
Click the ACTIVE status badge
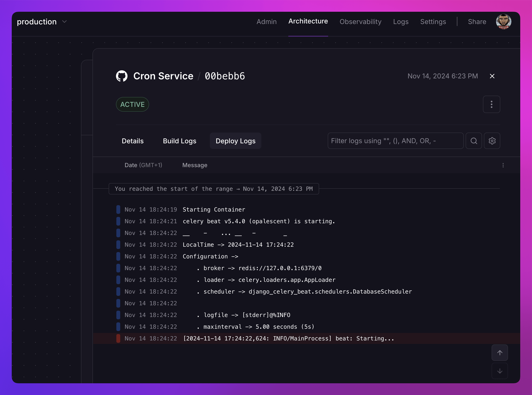[x=132, y=104]
